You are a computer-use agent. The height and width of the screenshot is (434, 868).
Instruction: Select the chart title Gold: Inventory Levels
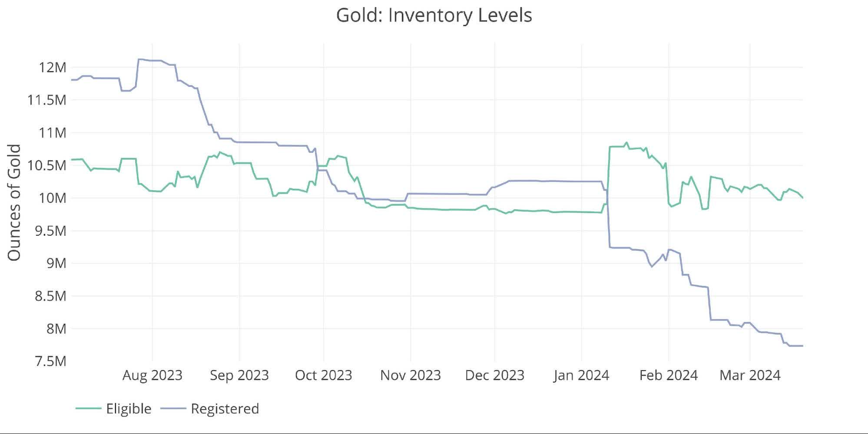[434, 15]
